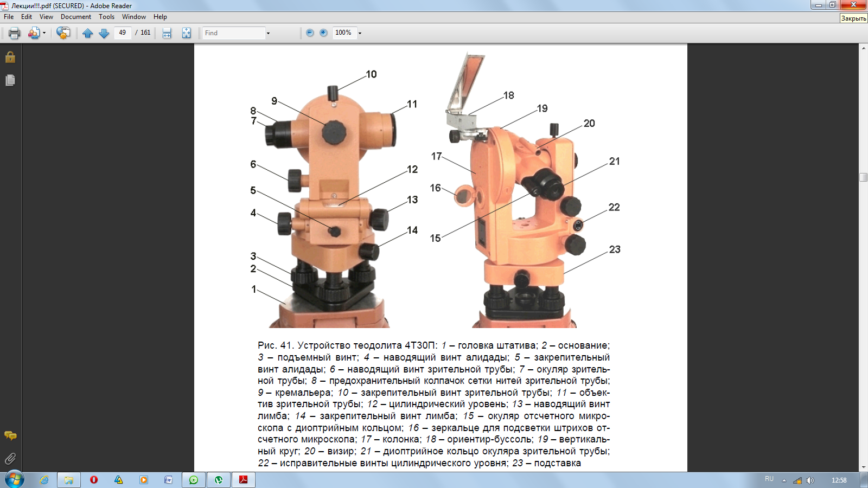Restore down the Adobe Reader window
Screen dimensions: 868x488
pyautogui.click(x=833, y=5)
